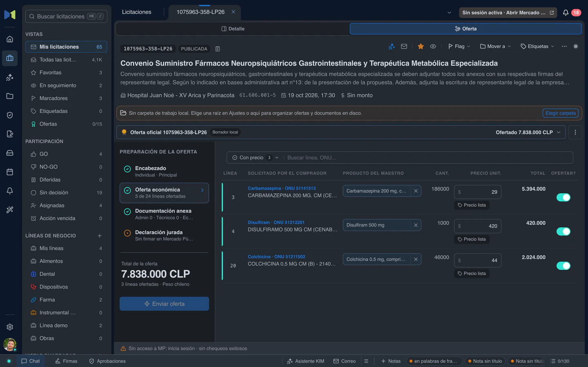The image size is (588, 367).
Task: Select the briefcase licitaciones rail icon
Action: click(10, 58)
